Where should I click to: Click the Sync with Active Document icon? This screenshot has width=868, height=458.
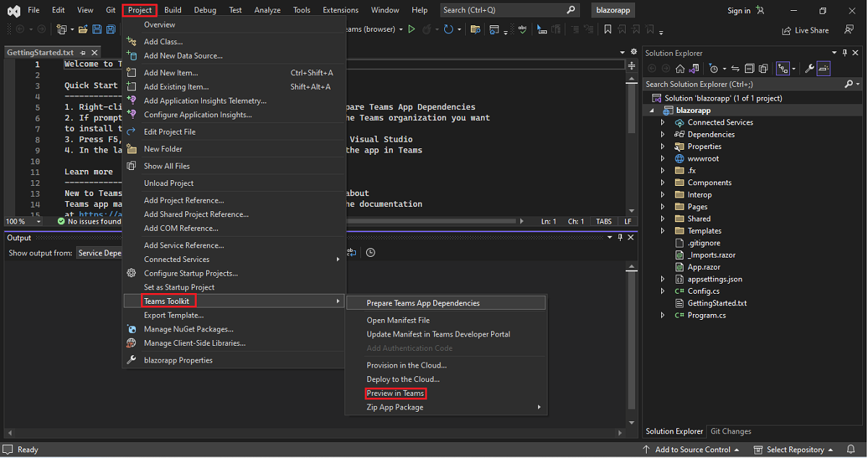pos(736,69)
